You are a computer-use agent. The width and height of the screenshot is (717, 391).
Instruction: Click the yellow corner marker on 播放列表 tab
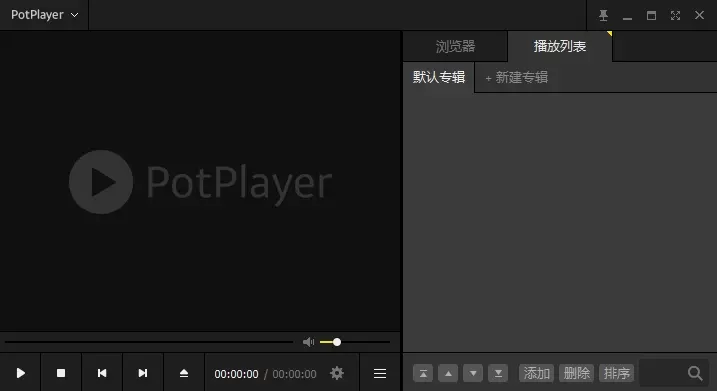[x=610, y=33]
